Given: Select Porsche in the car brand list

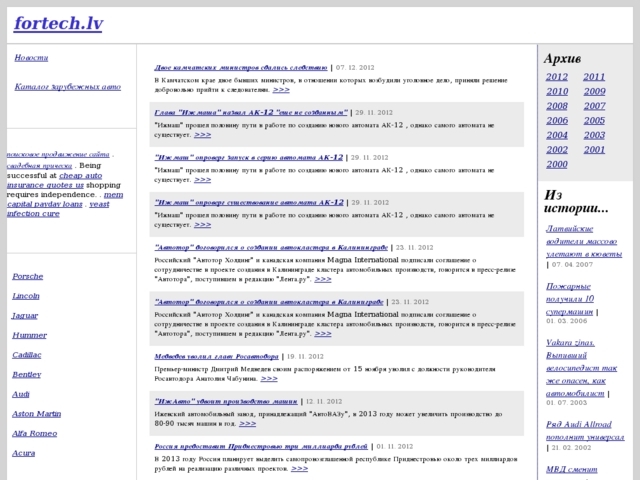Looking at the screenshot, I should point(28,275).
